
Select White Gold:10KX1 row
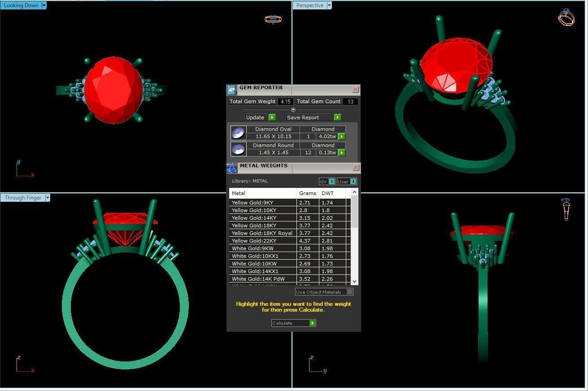pos(290,256)
